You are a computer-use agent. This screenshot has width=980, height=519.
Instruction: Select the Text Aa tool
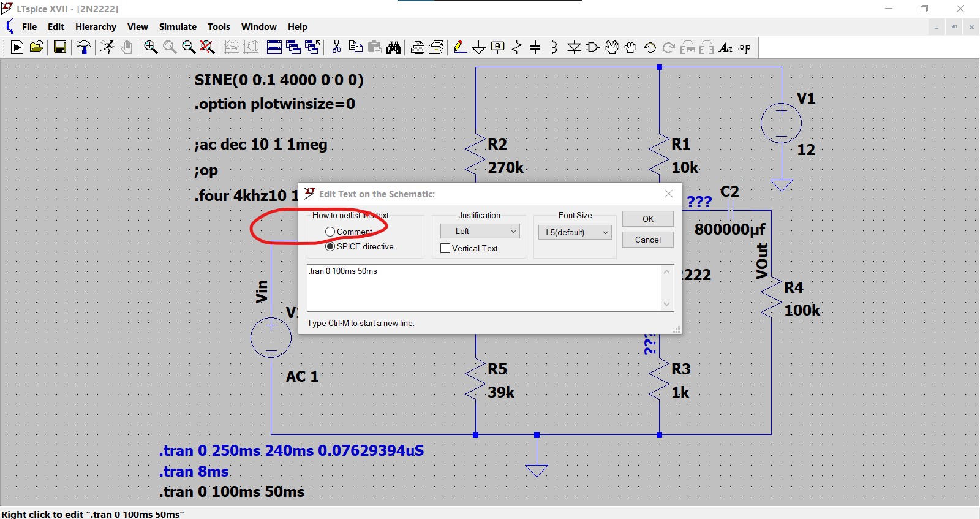pos(726,47)
